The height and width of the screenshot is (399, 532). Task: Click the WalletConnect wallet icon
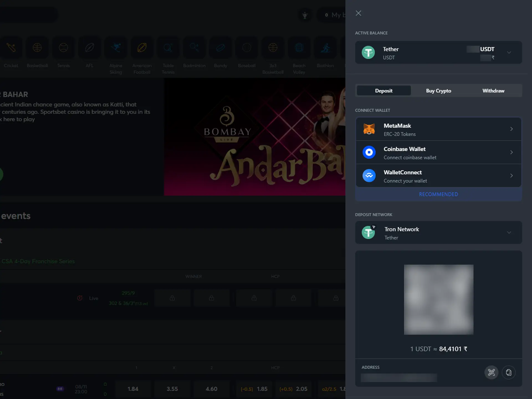point(369,175)
